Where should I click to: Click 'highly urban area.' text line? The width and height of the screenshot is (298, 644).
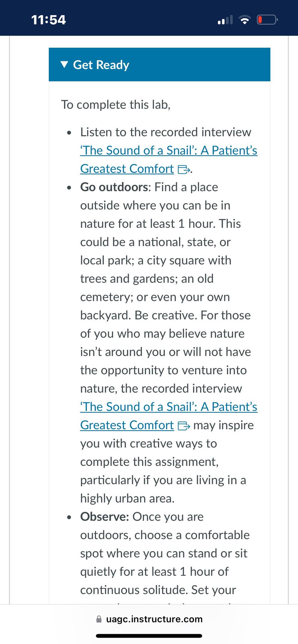127,498
